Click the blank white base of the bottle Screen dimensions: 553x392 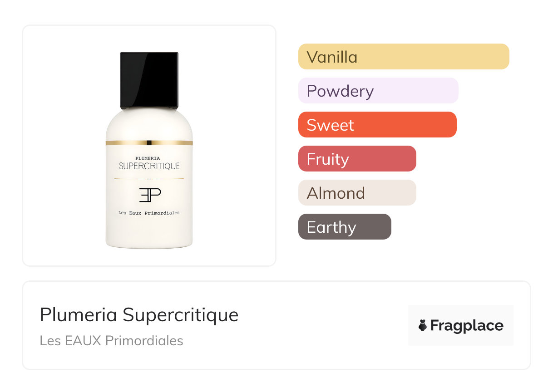(149, 234)
